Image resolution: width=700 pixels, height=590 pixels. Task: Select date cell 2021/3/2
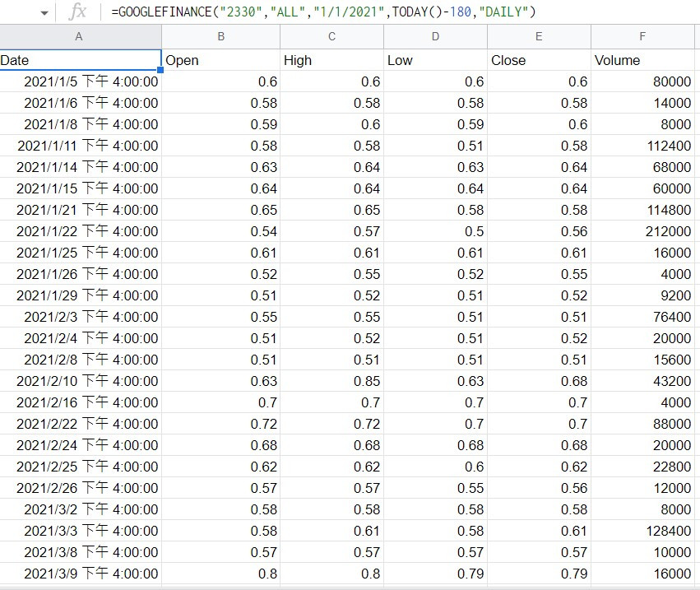click(81, 509)
